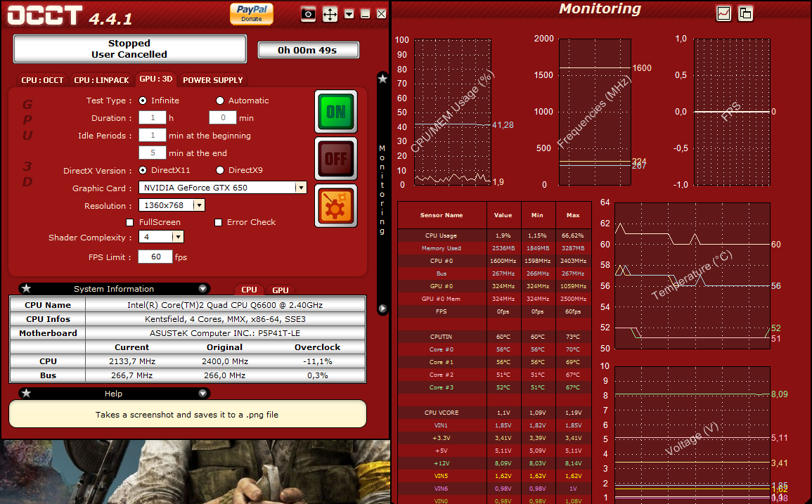The width and height of the screenshot is (812, 504).
Task: Click the elapsed time 0h 00m 49s display
Action: (x=308, y=50)
